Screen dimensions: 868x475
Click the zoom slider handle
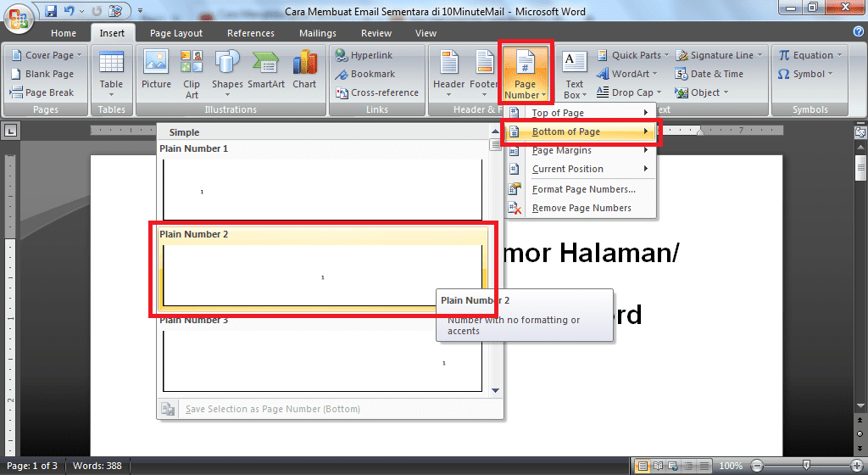[x=807, y=466]
